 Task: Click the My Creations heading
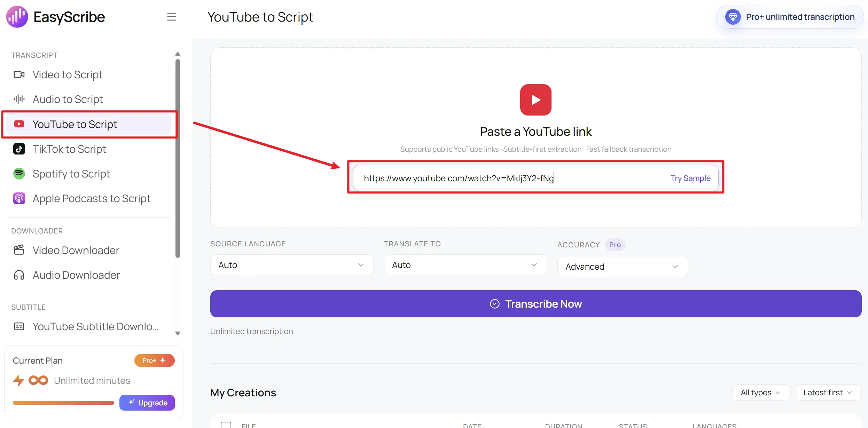pyautogui.click(x=243, y=393)
